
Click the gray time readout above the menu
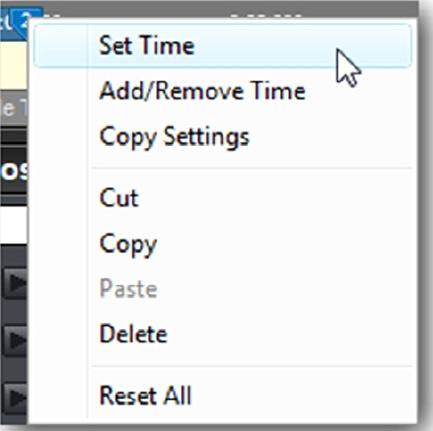pos(266,16)
